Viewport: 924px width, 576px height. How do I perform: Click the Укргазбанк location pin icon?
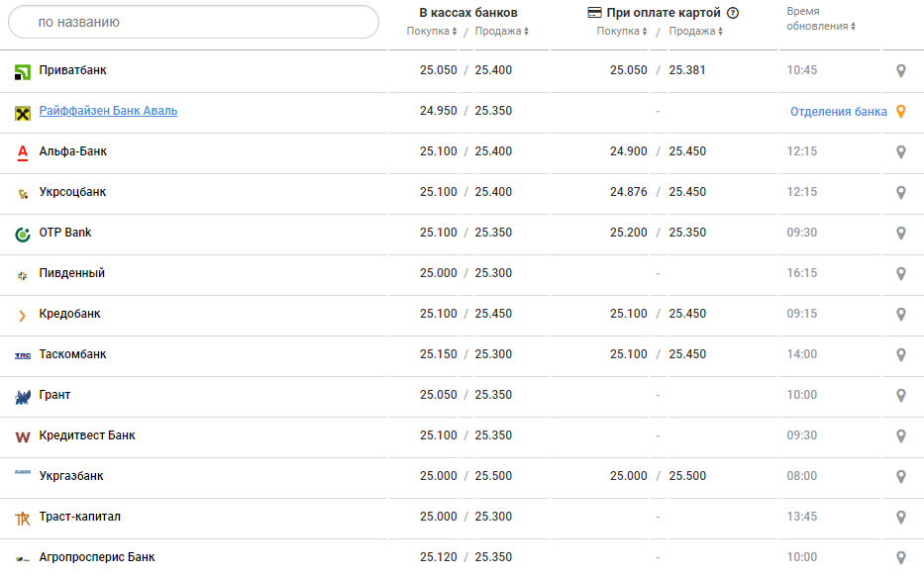click(900, 477)
